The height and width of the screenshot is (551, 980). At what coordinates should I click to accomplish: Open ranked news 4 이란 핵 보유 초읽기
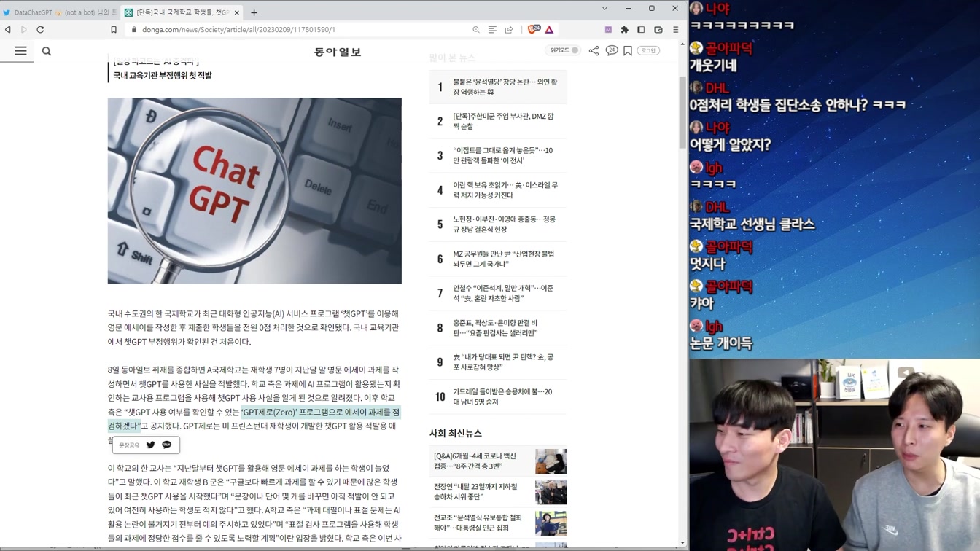coord(498,190)
